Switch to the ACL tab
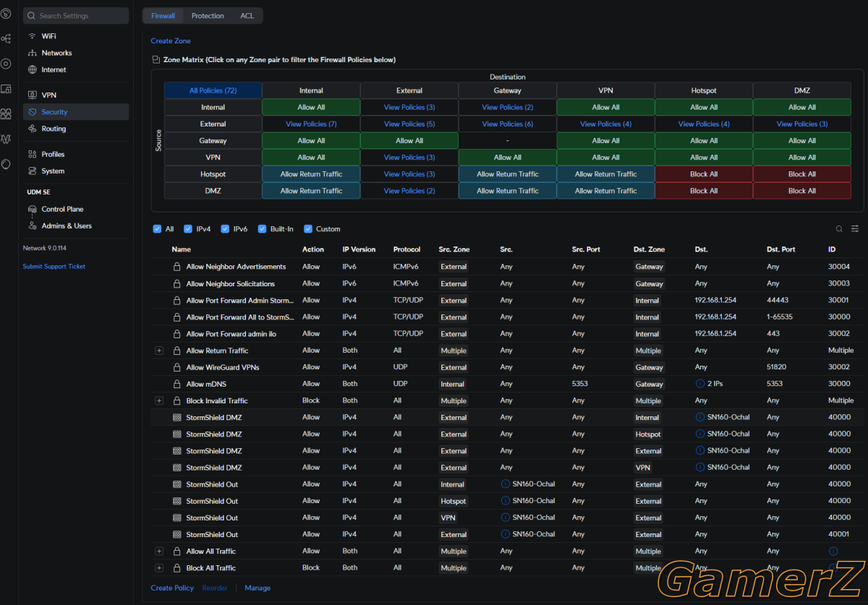Screen dimensions: 868x605 click(x=247, y=16)
